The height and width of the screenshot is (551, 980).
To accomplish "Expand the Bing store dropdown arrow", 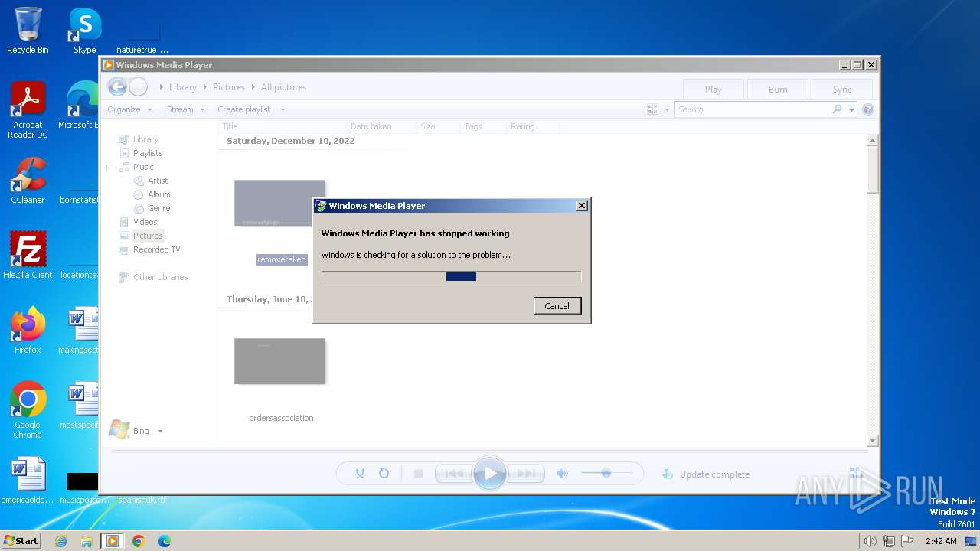I will (x=160, y=431).
